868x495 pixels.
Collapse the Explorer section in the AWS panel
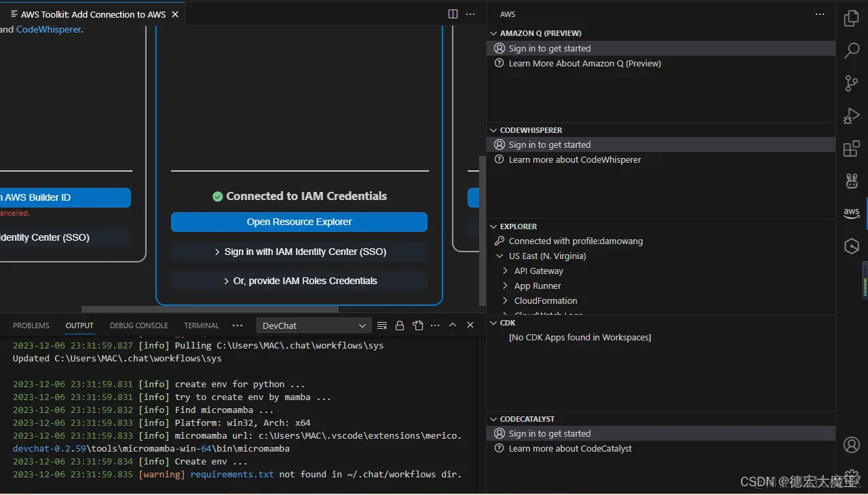point(494,226)
